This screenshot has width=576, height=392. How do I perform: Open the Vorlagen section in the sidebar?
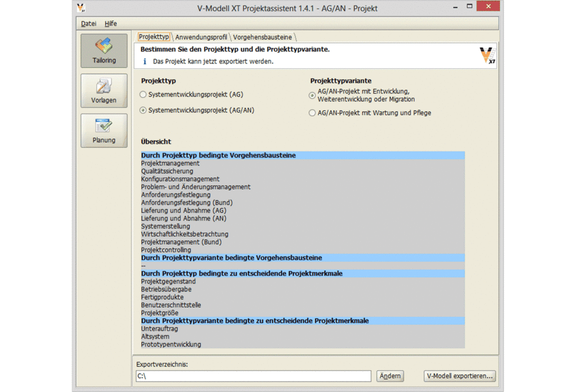coord(104,91)
